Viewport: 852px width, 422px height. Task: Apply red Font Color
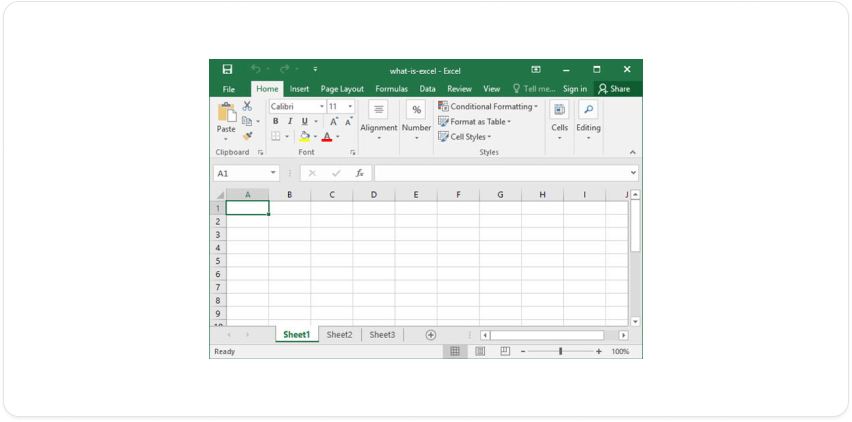coord(327,136)
